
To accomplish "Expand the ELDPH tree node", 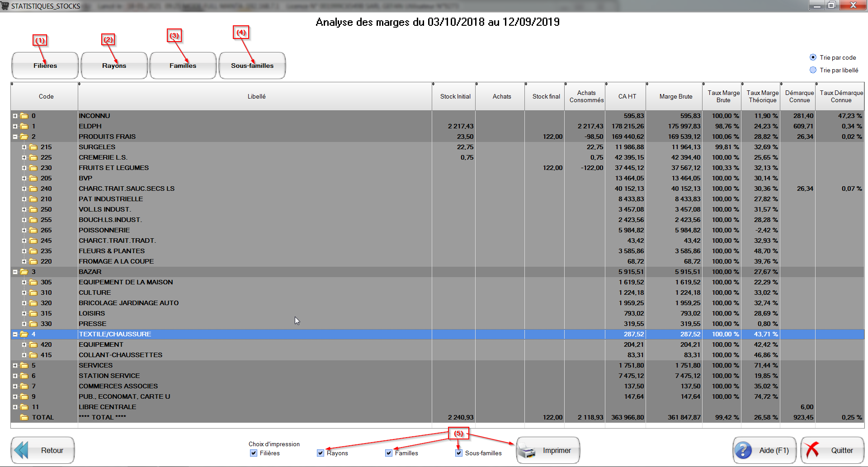I will pyautogui.click(x=15, y=126).
